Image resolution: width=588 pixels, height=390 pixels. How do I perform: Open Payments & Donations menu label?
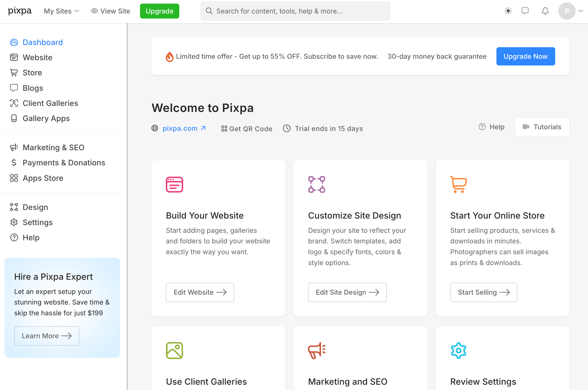click(x=64, y=162)
